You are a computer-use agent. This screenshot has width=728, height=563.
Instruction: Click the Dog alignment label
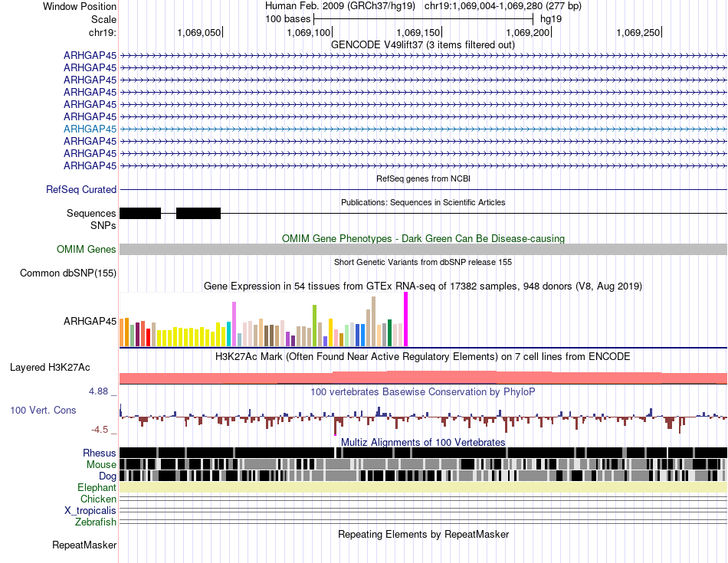coord(107,476)
